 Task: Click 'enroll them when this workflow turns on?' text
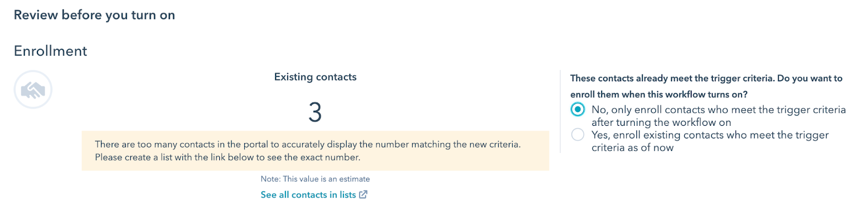pos(659,94)
